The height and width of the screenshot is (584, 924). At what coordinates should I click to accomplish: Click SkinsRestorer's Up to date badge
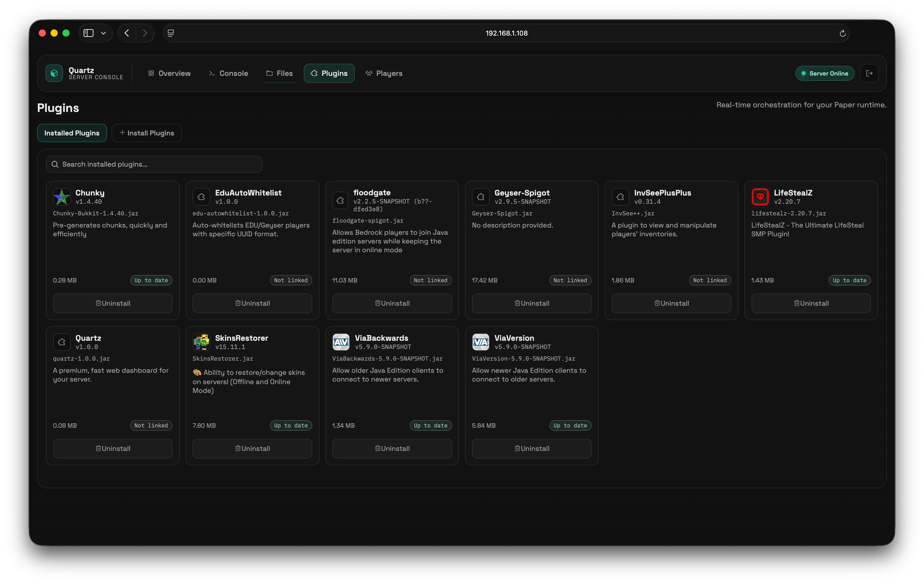[291, 425]
